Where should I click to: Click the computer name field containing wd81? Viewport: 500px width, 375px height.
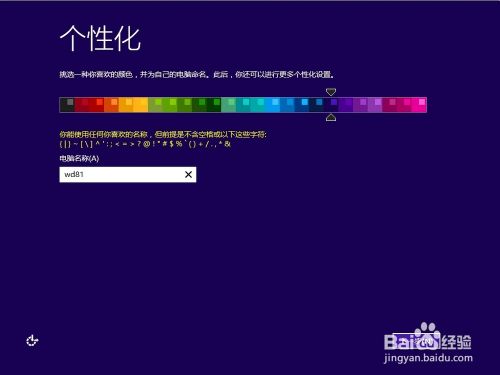[128, 174]
